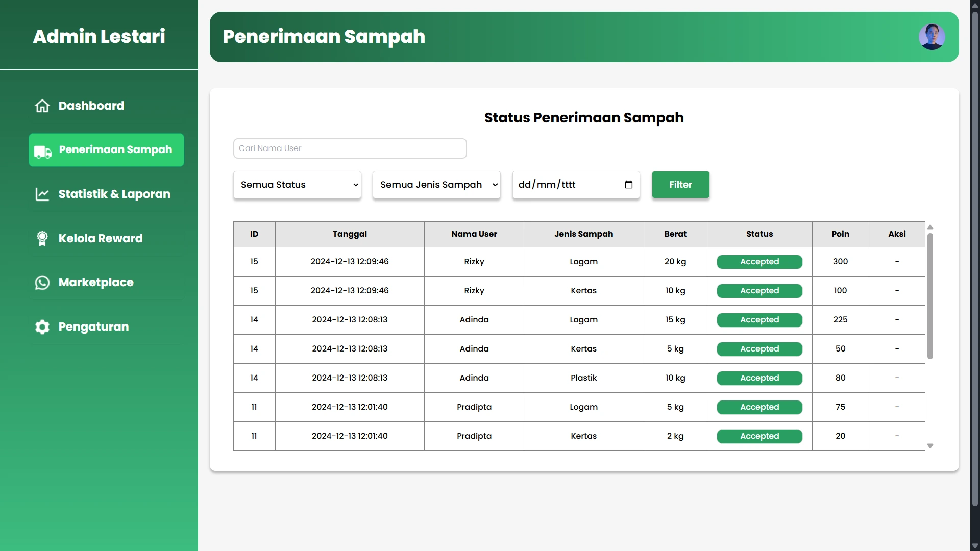The height and width of the screenshot is (551, 980).
Task: Click the Filter button
Action: 680,185
